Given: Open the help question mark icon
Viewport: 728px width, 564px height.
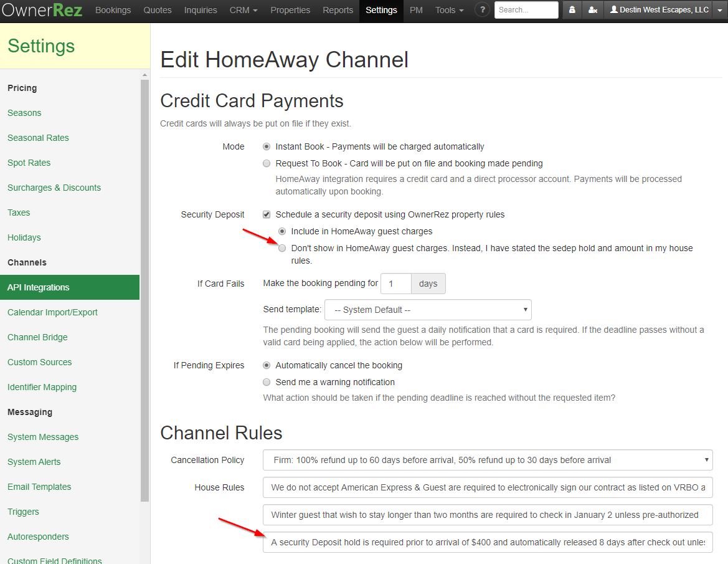Looking at the screenshot, I should click(x=483, y=10).
